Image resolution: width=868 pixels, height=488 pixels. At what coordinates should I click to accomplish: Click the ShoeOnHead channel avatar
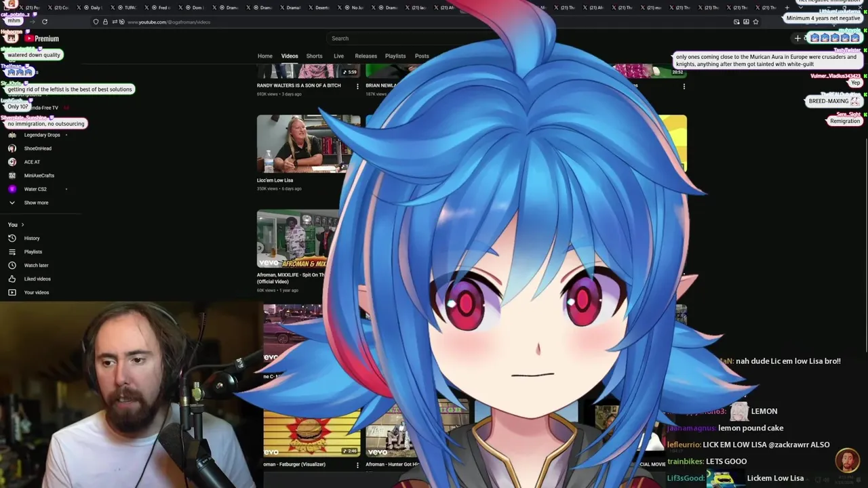click(12, 148)
